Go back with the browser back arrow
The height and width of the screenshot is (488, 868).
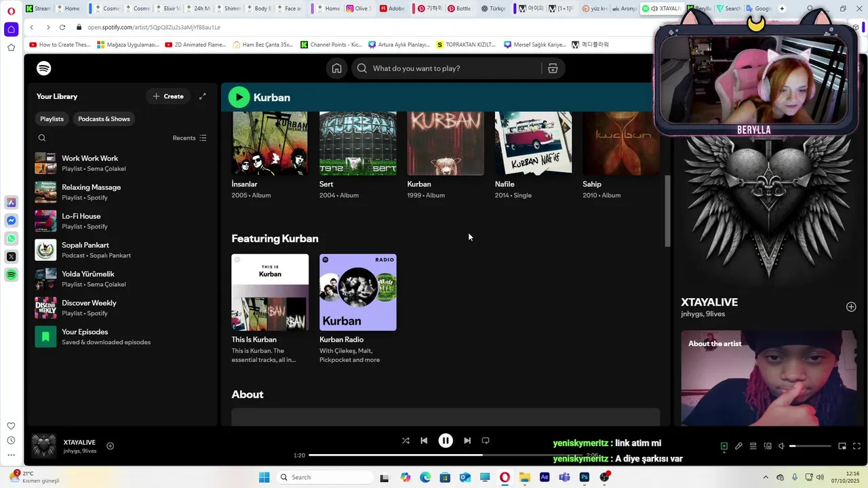32,27
